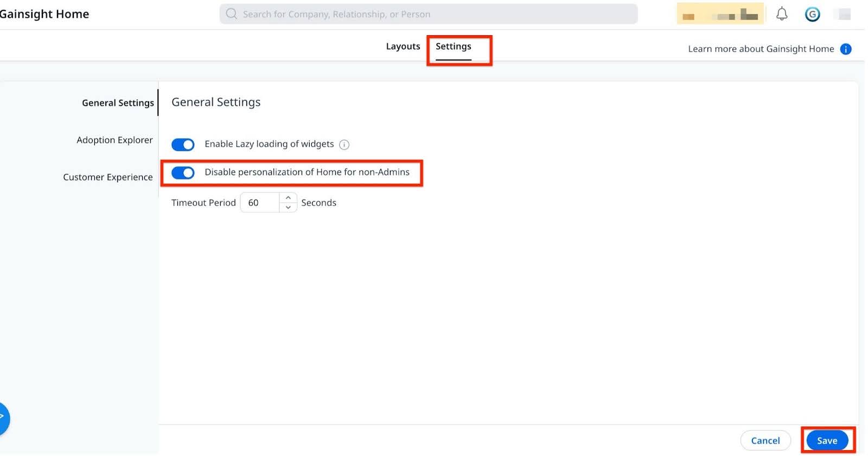868x456 pixels.
Task: Click the Seconds unit label
Action: (318, 202)
